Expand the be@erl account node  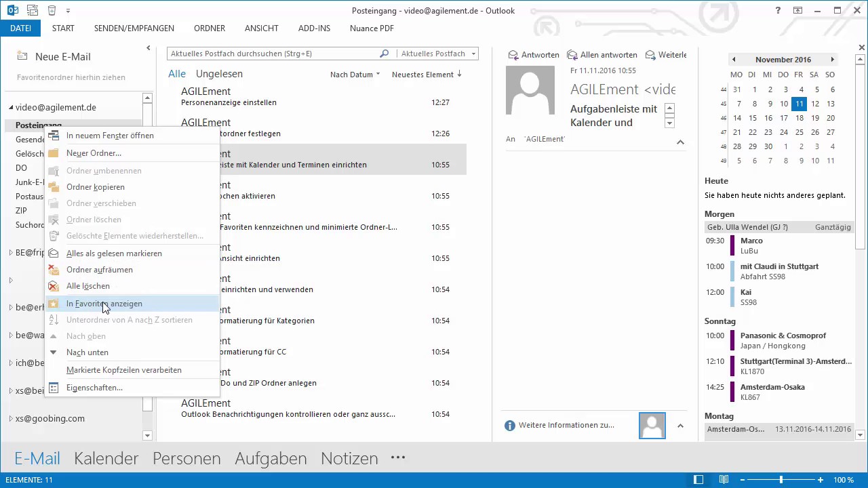(11, 307)
